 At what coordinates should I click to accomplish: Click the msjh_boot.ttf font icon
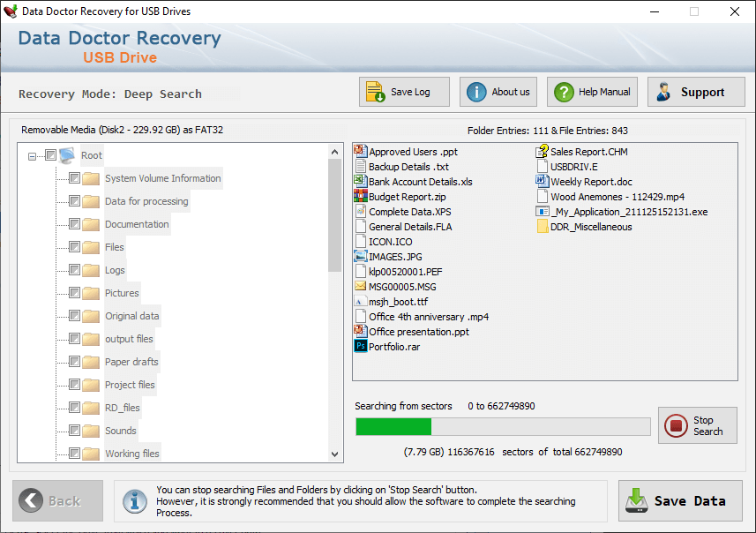click(360, 302)
